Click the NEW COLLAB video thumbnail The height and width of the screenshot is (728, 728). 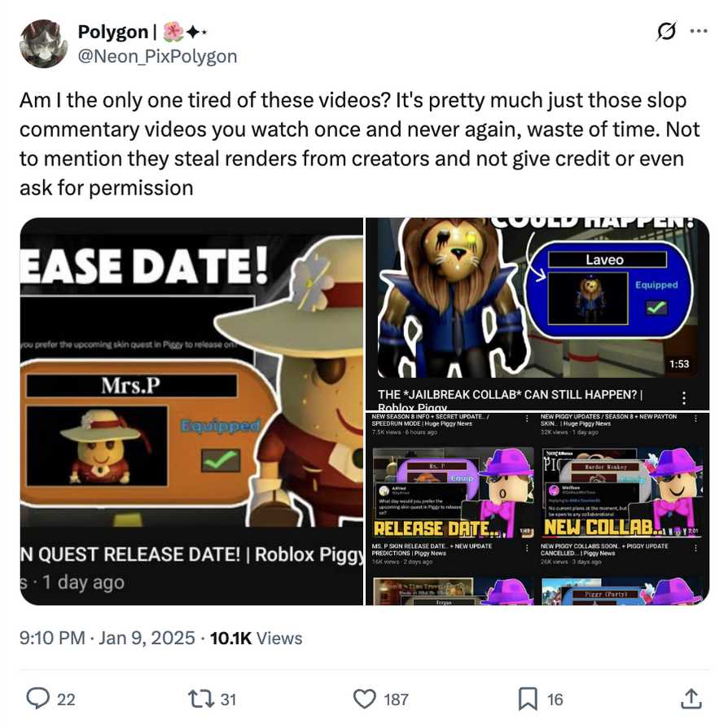(x=622, y=492)
